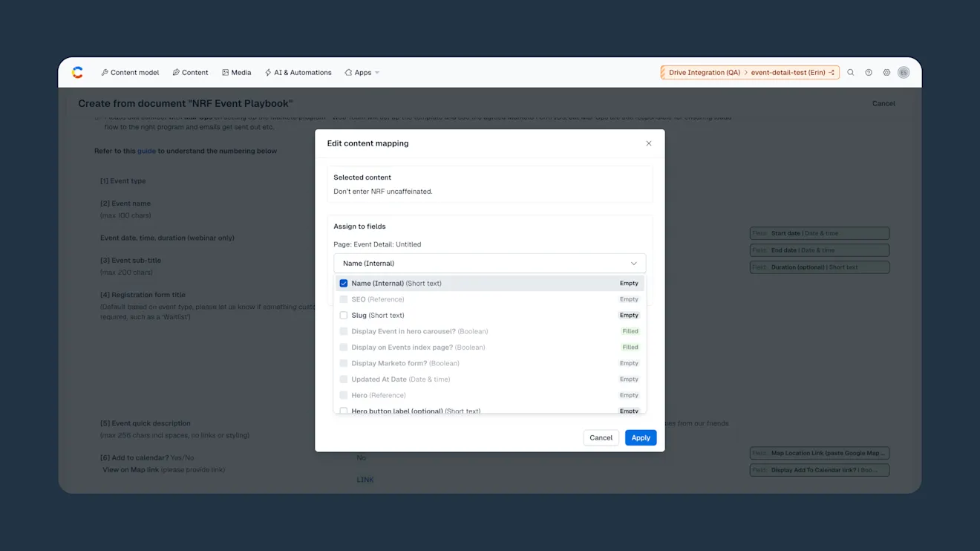Select the Start date field tag
Viewport: 980px width, 551px height.
pos(820,233)
